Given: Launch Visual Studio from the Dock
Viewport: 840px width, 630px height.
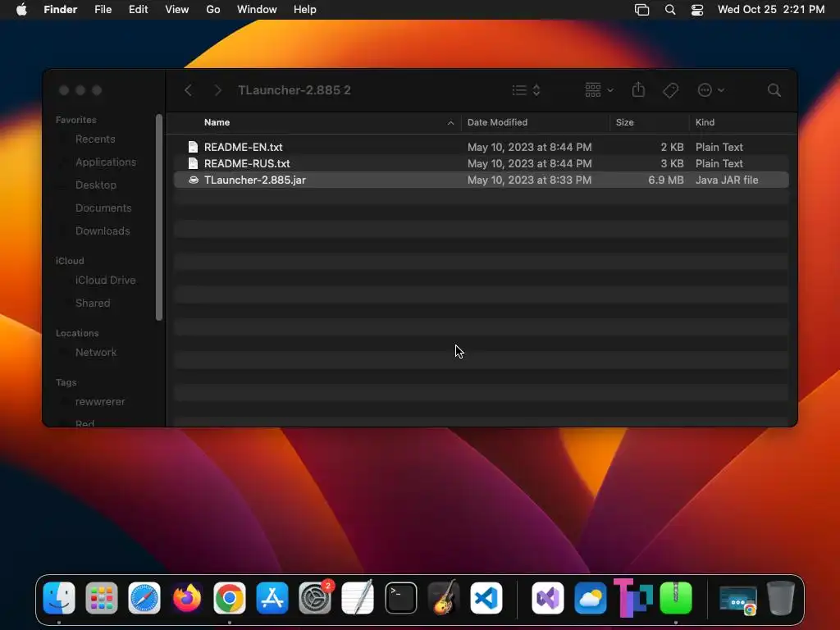Looking at the screenshot, I should pos(547,598).
